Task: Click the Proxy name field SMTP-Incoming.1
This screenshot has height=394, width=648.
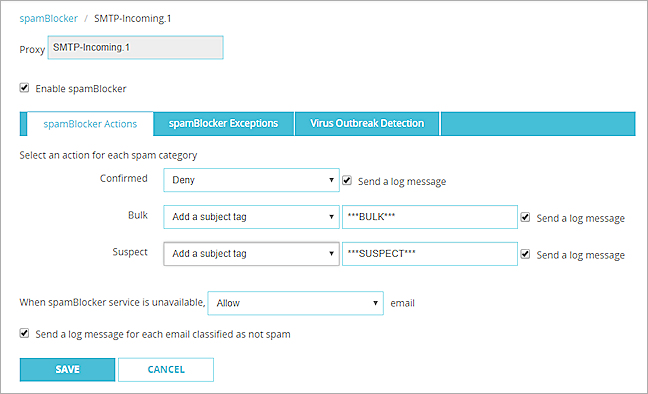Action: pyautogui.click(x=136, y=48)
